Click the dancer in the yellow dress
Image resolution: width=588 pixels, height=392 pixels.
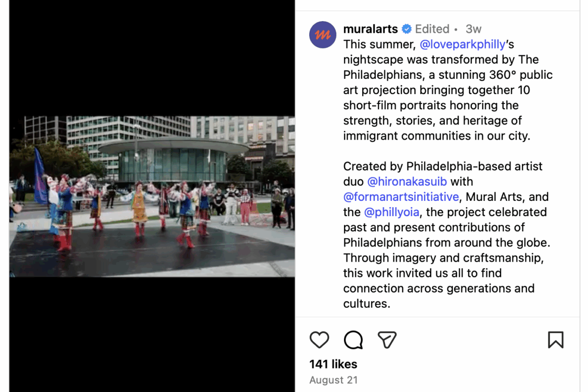139,207
